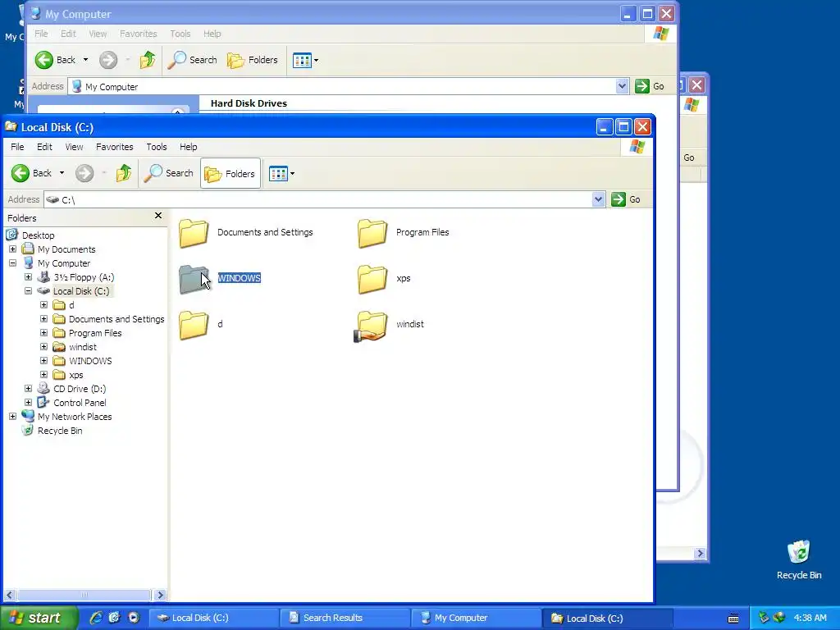This screenshot has width=840, height=630.
Task: Open File menu in Local Disk window
Action: click(x=17, y=147)
